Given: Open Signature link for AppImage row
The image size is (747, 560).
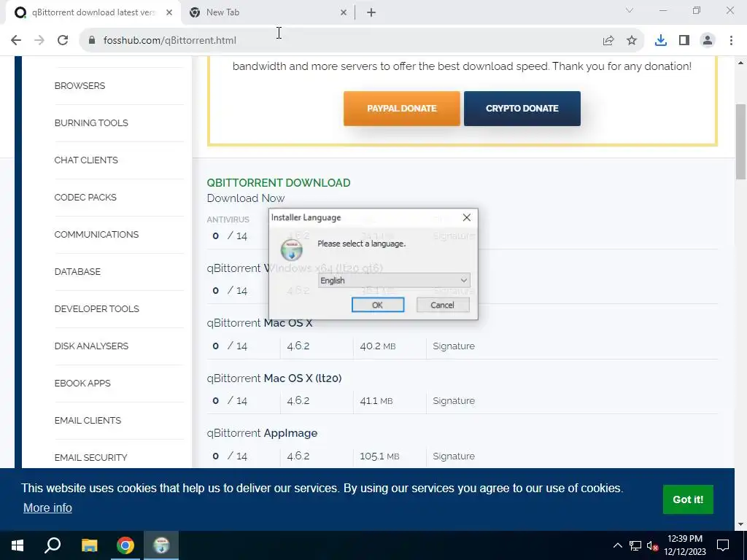Looking at the screenshot, I should [x=454, y=456].
